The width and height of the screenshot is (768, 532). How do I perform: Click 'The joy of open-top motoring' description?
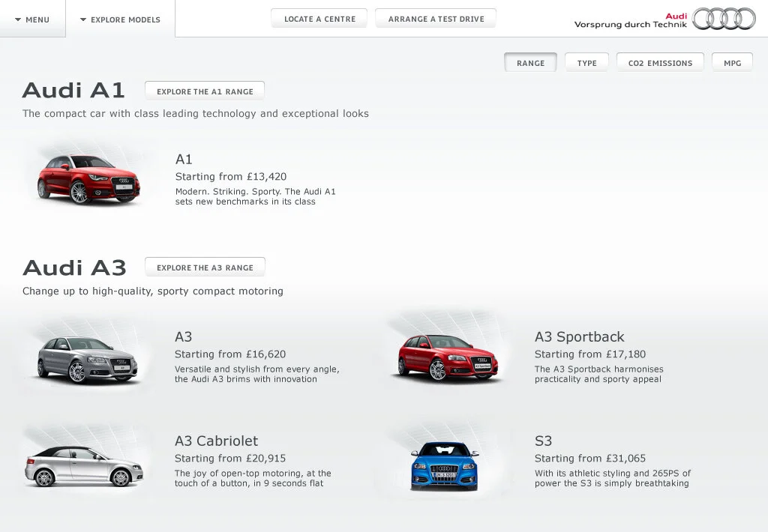(253, 478)
